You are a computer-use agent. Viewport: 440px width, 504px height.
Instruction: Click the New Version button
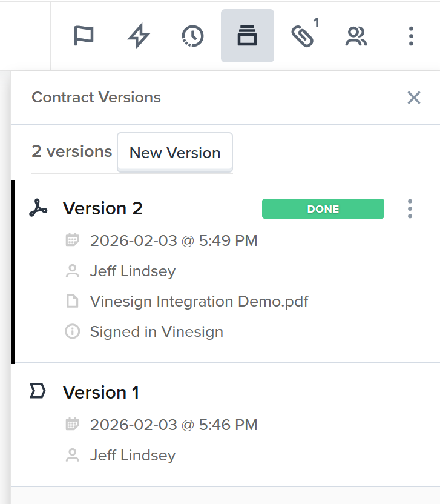175,153
